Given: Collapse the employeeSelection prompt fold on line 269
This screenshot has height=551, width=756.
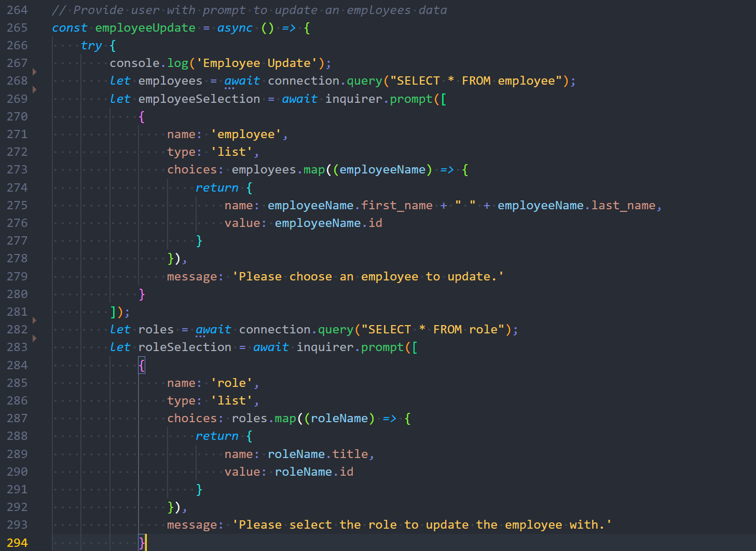Looking at the screenshot, I should [34, 90].
